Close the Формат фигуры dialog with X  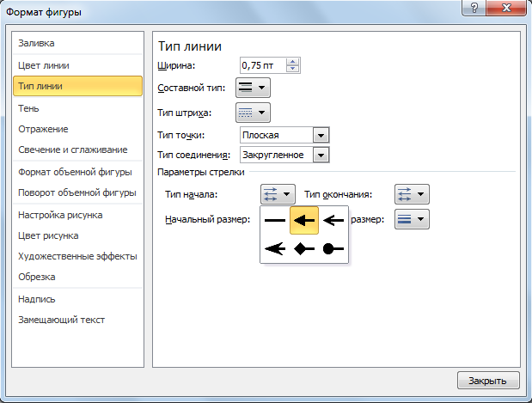point(506,8)
